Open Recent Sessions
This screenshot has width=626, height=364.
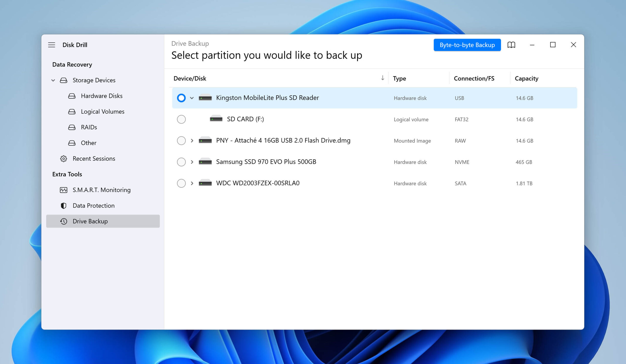click(x=94, y=158)
